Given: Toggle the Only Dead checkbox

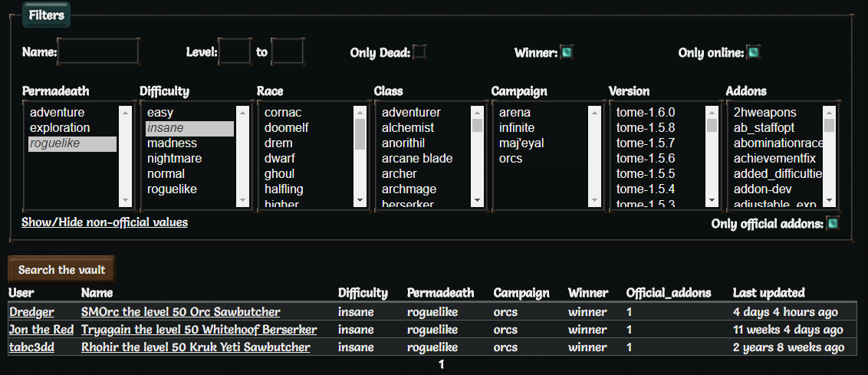Looking at the screenshot, I should (419, 52).
